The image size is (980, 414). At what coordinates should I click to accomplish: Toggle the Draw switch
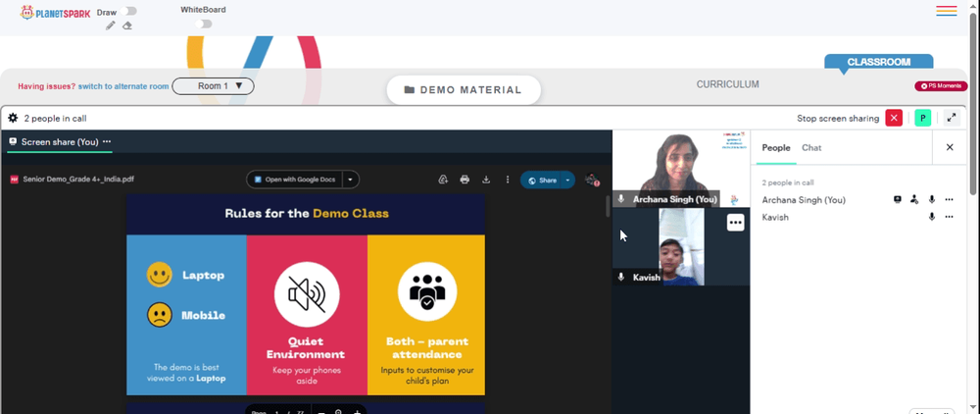[x=130, y=11]
